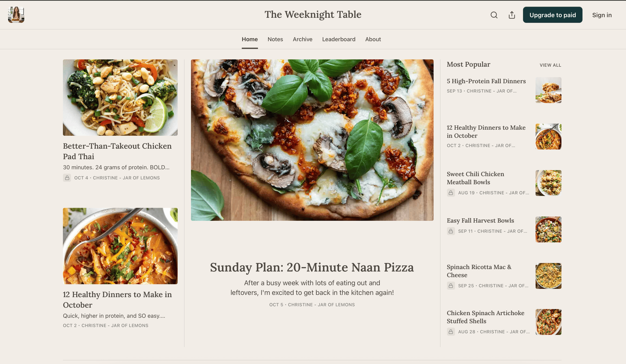
Task: Click the Sign in link
Action: coord(602,15)
